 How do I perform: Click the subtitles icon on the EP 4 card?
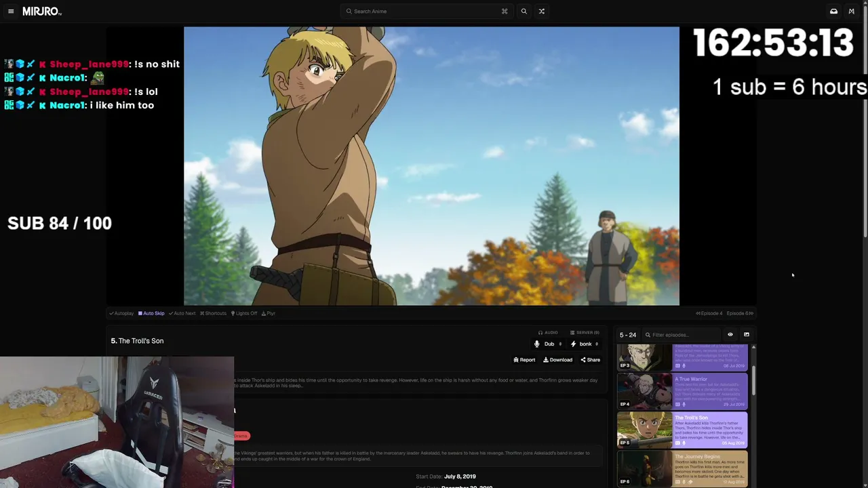click(x=677, y=405)
